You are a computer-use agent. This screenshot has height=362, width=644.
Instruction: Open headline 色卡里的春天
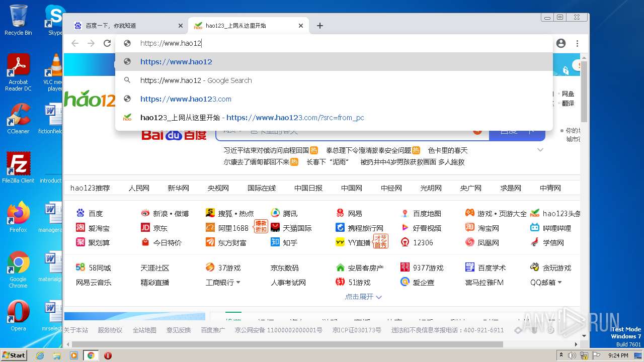click(448, 150)
